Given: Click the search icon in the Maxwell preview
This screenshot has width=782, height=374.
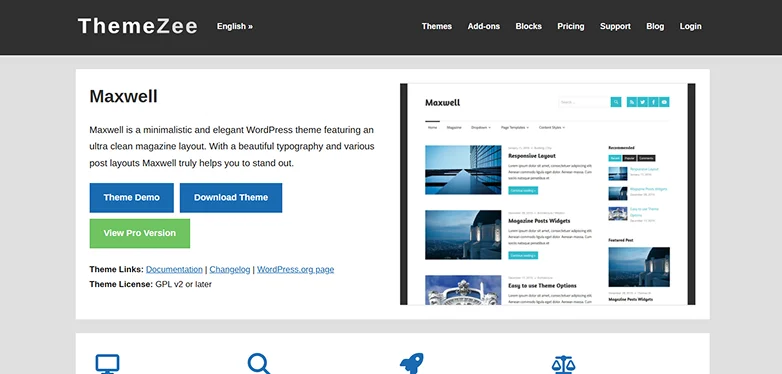Looking at the screenshot, I should (x=616, y=102).
